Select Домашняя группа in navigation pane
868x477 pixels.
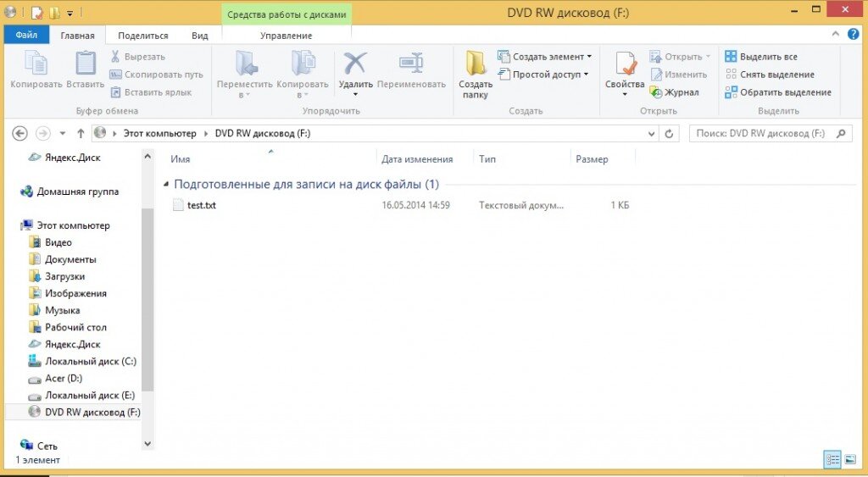[x=70, y=191]
